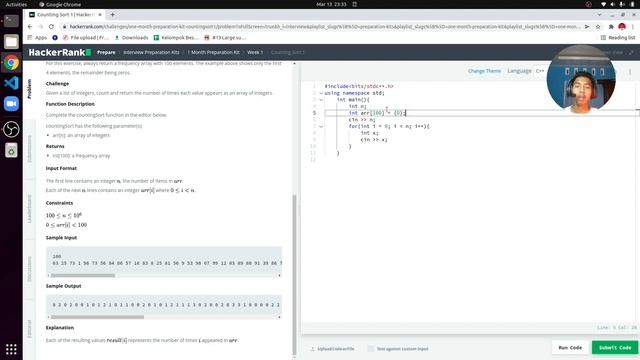The height and width of the screenshot is (360, 640).
Task: Collapse the using namespace fold arrow
Action: pyautogui.click(x=321, y=93)
